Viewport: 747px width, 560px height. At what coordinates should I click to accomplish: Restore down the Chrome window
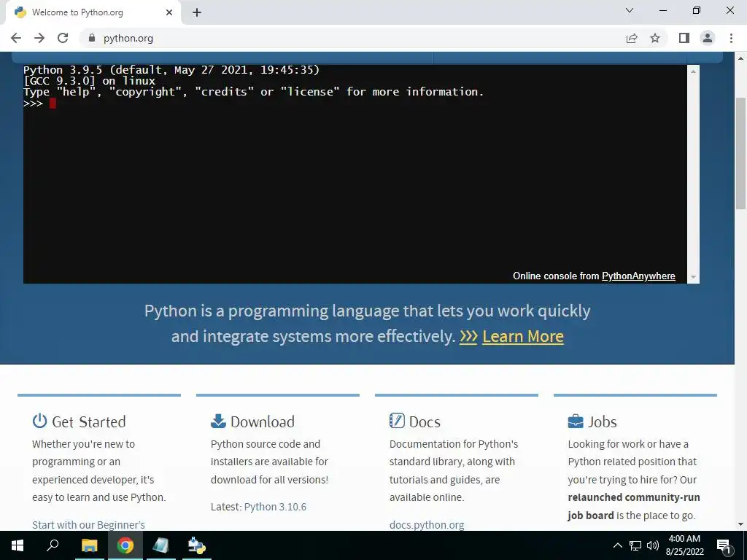(x=697, y=10)
